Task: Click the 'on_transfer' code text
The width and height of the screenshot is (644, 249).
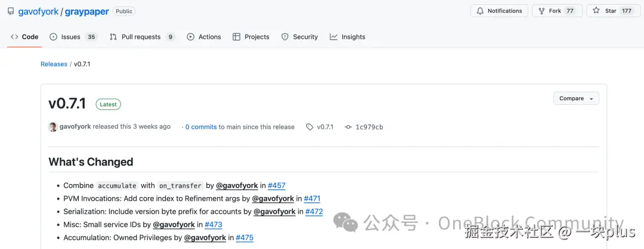Action: pyautogui.click(x=180, y=186)
